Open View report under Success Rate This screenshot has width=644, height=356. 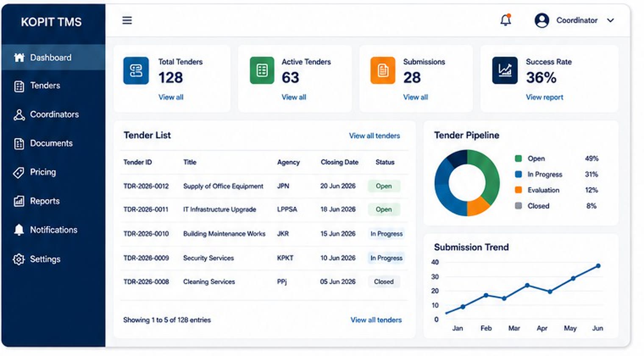[544, 97]
